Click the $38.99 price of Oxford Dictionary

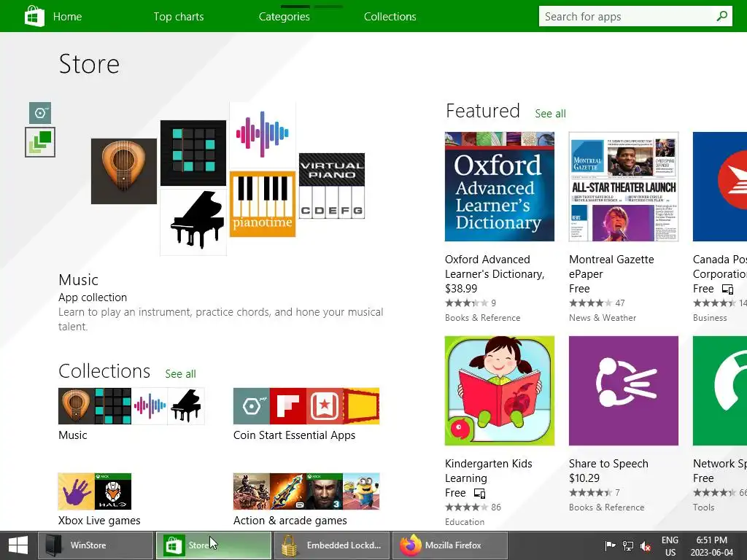pyautogui.click(x=461, y=289)
